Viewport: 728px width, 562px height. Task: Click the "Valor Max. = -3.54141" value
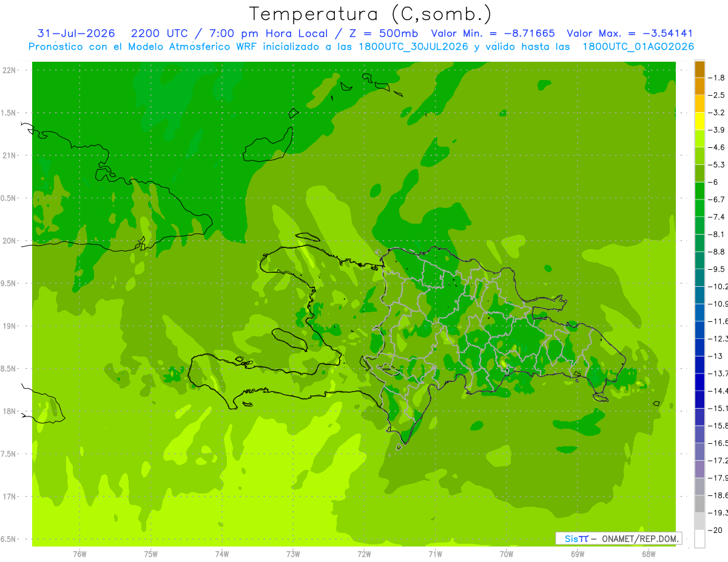coord(630,33)
